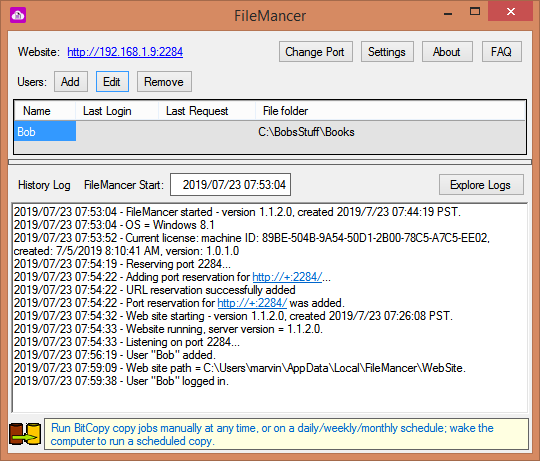The image size is (540, 461).
Task: Click log line 'User "Bob" added.'
Action: click(115, 355)
